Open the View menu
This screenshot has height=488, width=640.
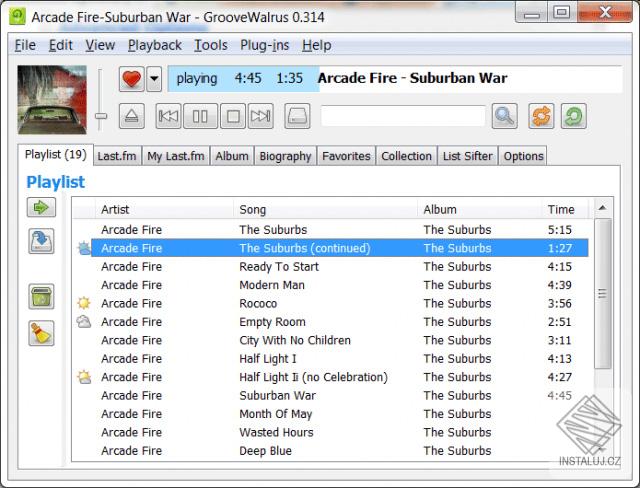(100, 45)
